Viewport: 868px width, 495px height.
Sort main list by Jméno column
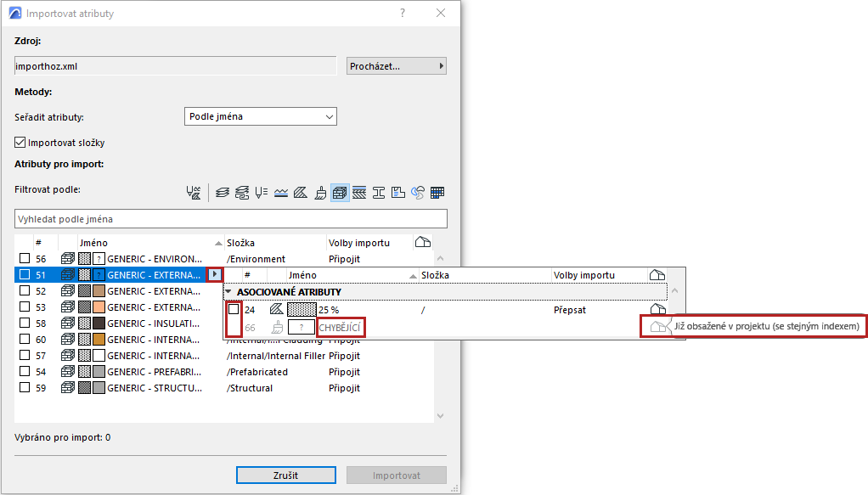pyautogui.click(x=150, y=243)
